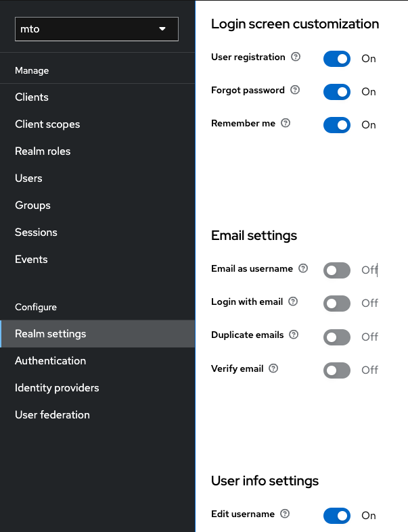Viewport: 408px width, 532px height.
Task: Disable the User registration toggle
Action: pyautogui.click(x=337, y=59)
